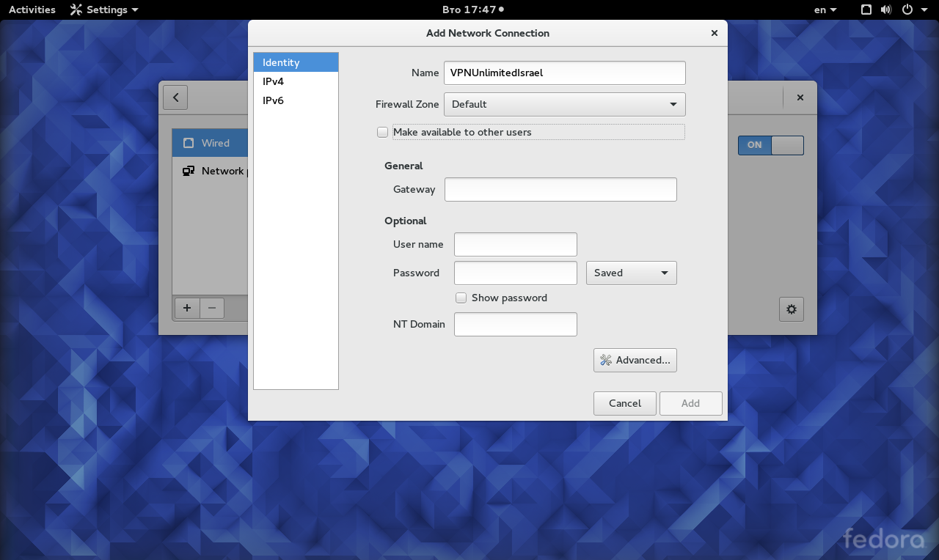939x560 pixels.
Task: Click the back arrow in Network settings window
Action: click(175, 97)
